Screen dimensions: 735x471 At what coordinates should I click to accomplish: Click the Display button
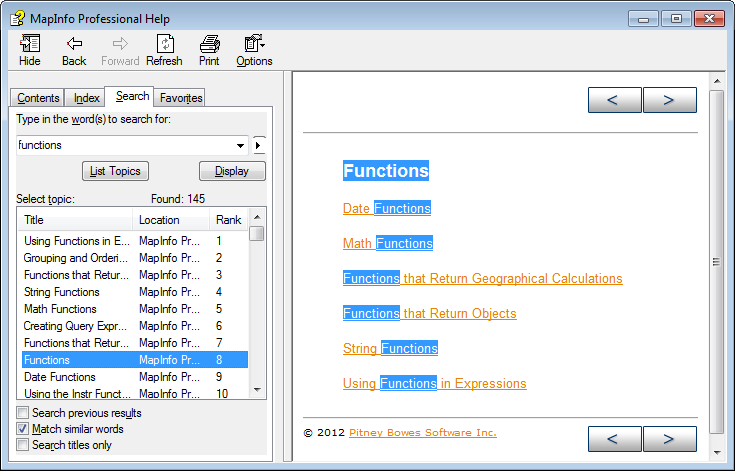tap(232, 171)
